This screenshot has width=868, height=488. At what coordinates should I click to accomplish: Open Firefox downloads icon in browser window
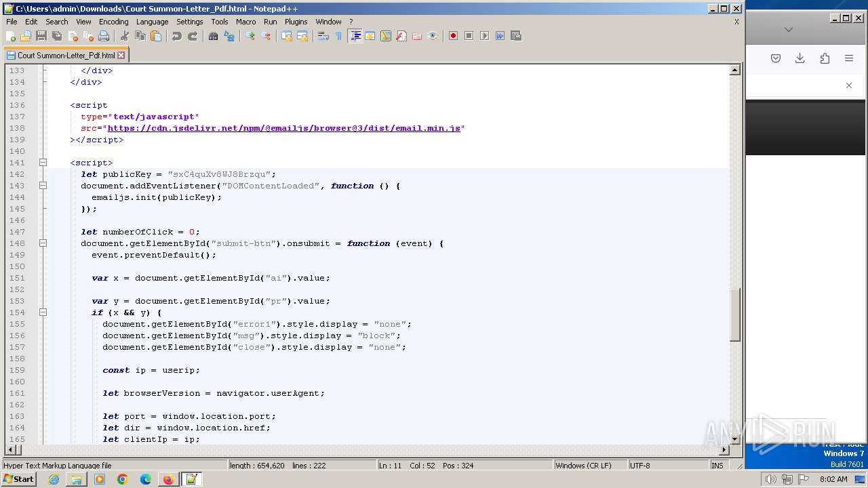click(x=800, y=58)
